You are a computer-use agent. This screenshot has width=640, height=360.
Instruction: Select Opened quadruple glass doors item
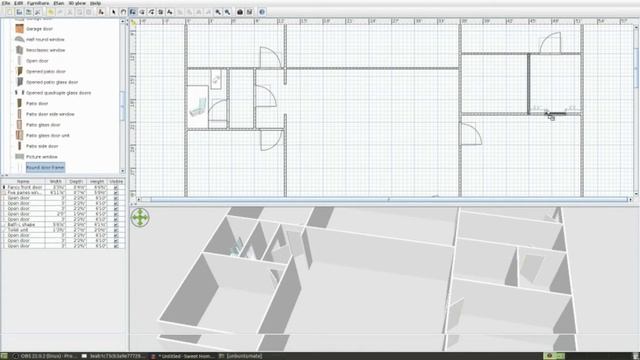[x=58, y=93]
